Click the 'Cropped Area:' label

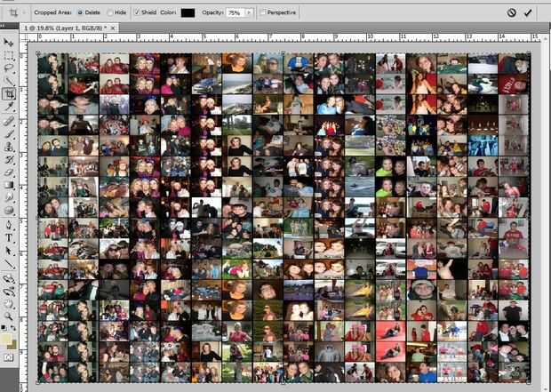click(52, 12)
